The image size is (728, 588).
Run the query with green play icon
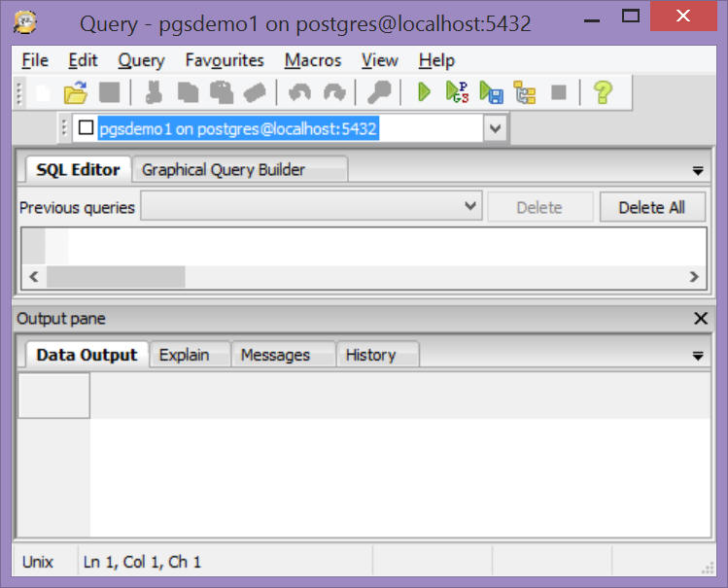[x=424, y=92]
